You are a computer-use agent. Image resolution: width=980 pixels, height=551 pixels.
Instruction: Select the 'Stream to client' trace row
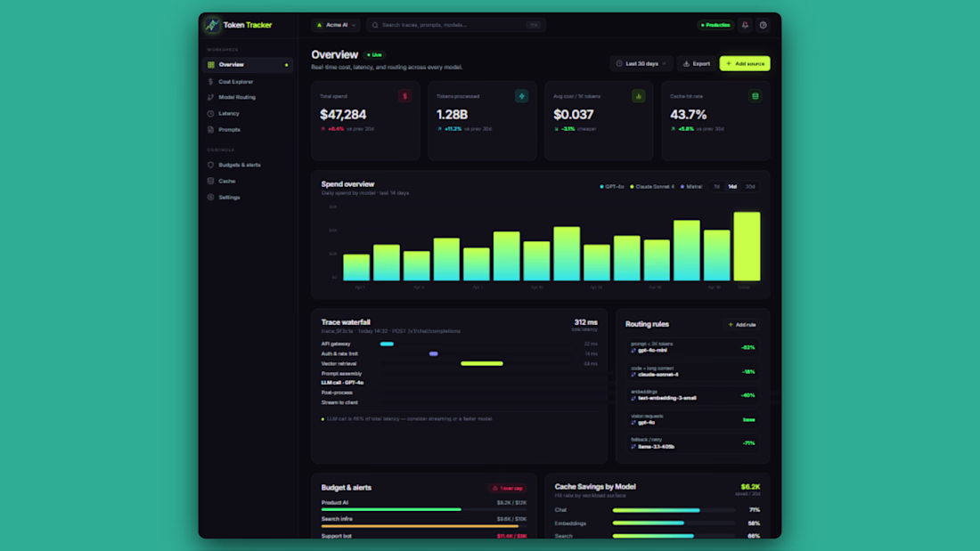click(460, 402)
